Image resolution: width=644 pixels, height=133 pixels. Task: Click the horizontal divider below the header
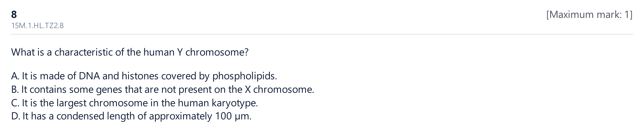[322, 34]
